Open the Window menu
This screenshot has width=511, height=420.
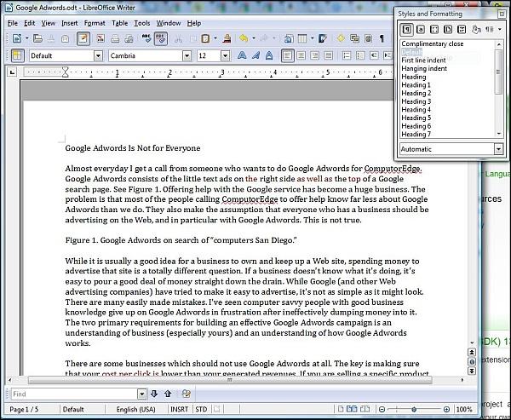click(168, 23)
